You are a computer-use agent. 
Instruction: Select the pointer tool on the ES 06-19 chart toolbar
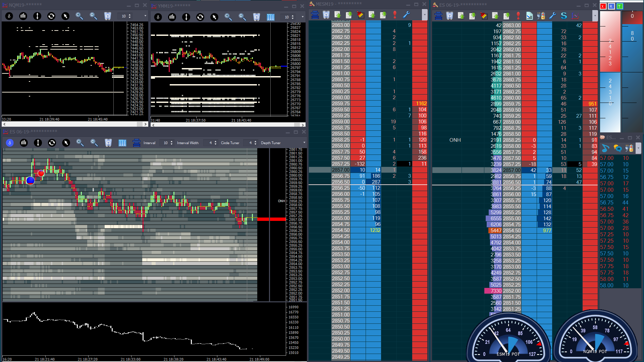click(66, 142)
